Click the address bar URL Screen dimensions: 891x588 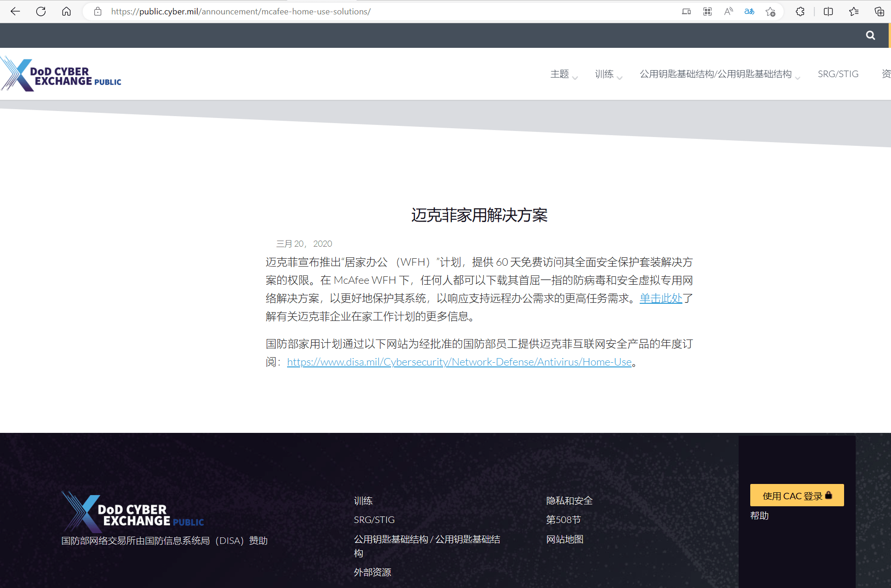point(241,12)
